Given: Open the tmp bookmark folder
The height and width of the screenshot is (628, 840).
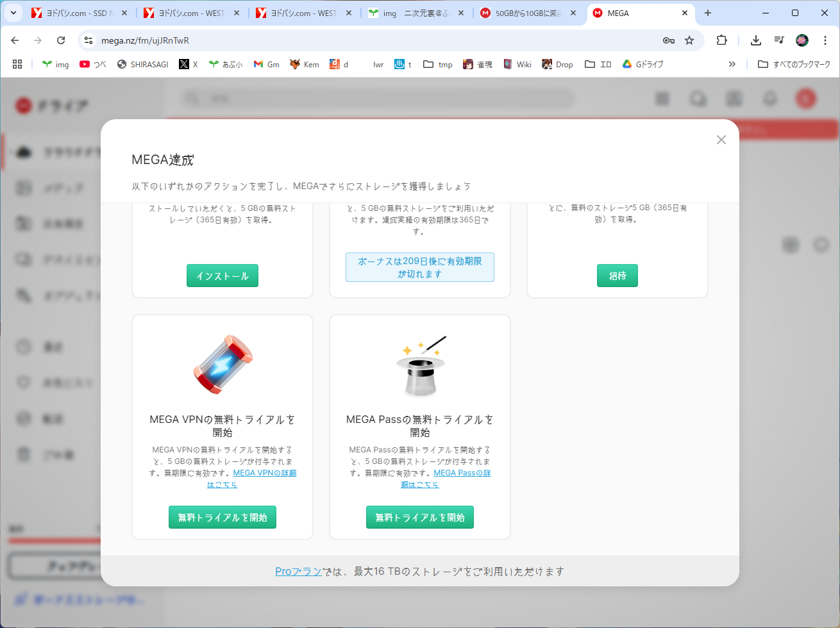Looking at the screenshot, I should [x=438, y=64].
